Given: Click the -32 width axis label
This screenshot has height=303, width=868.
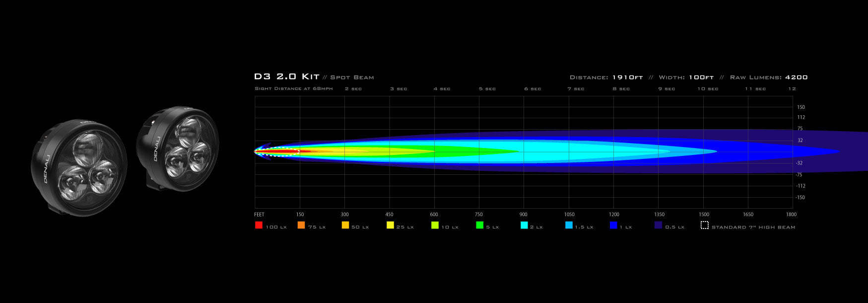Looking at the screenshot, I should click(x=799, y=163).
